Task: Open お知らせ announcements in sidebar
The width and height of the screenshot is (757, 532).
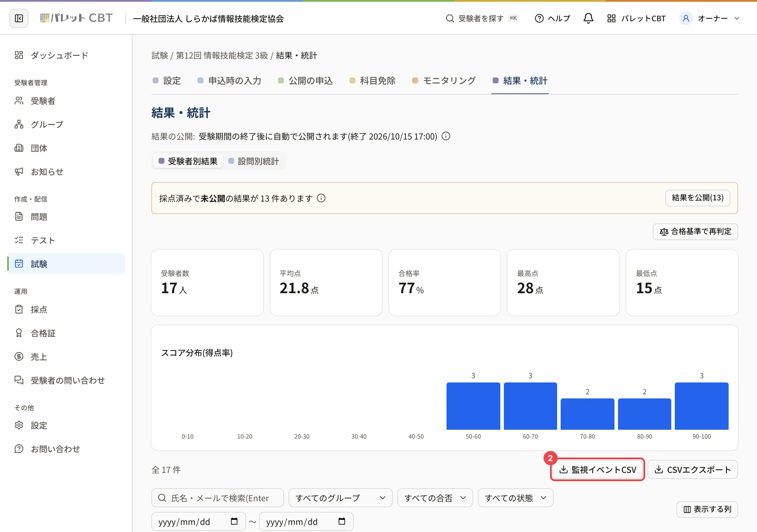Action: click(x=66, y=172)
